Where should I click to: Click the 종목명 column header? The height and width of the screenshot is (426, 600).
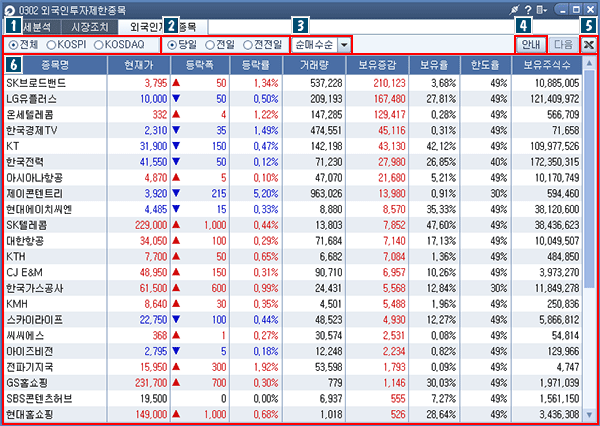(x=55, y=65)
